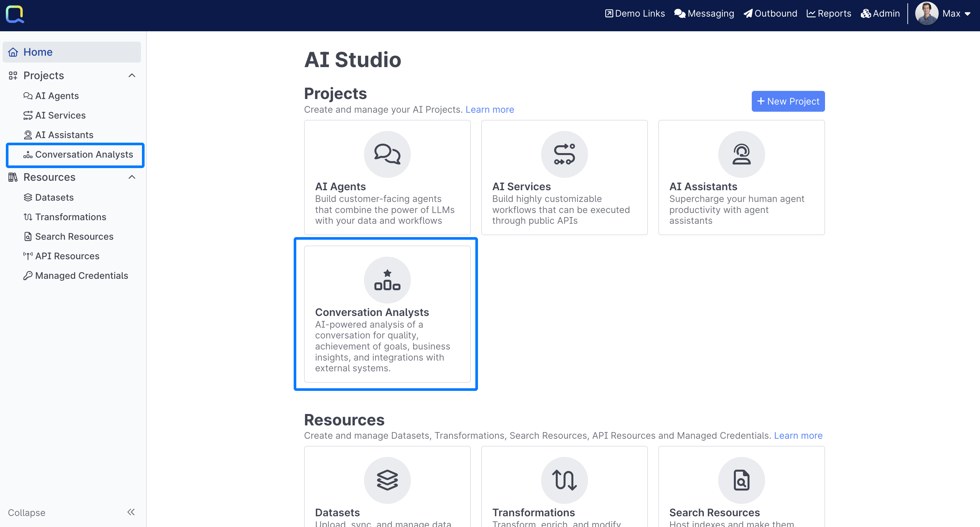The width and height of the screenshot is (980, 527).
Task: Collapse the Resources section chevron
Action: tap(132, 177)
